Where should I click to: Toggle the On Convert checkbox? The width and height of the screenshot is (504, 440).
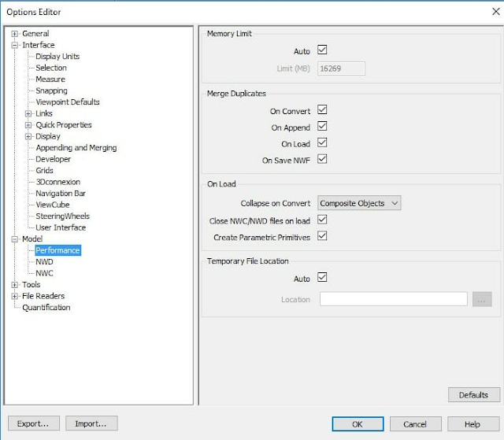coord(322,109)
